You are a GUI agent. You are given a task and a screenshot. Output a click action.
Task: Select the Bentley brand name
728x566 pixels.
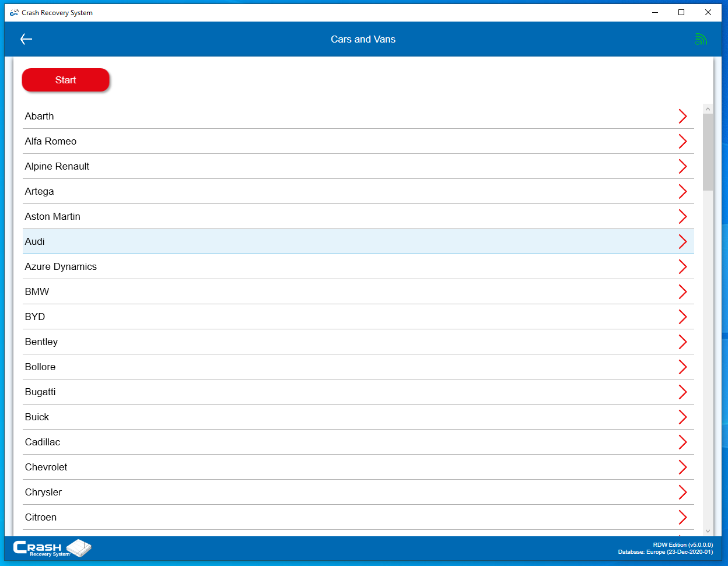[x=41, y=342]
